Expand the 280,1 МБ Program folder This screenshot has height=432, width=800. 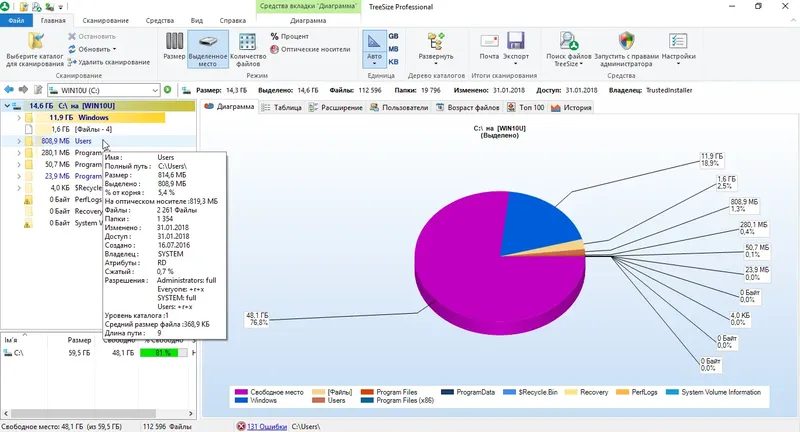[19, 153]
